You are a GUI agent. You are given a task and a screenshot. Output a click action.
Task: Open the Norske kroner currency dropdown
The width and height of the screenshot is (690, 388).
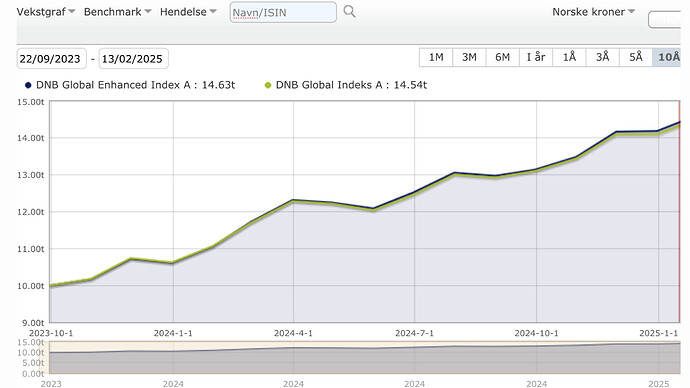pyautogui.click(x=593, y=12)
